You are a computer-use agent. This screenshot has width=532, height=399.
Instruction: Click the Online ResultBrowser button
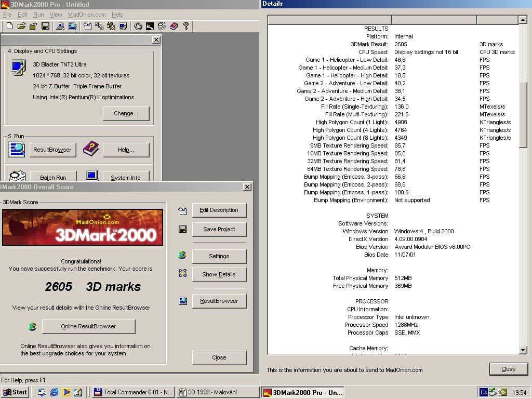(88, 326)
